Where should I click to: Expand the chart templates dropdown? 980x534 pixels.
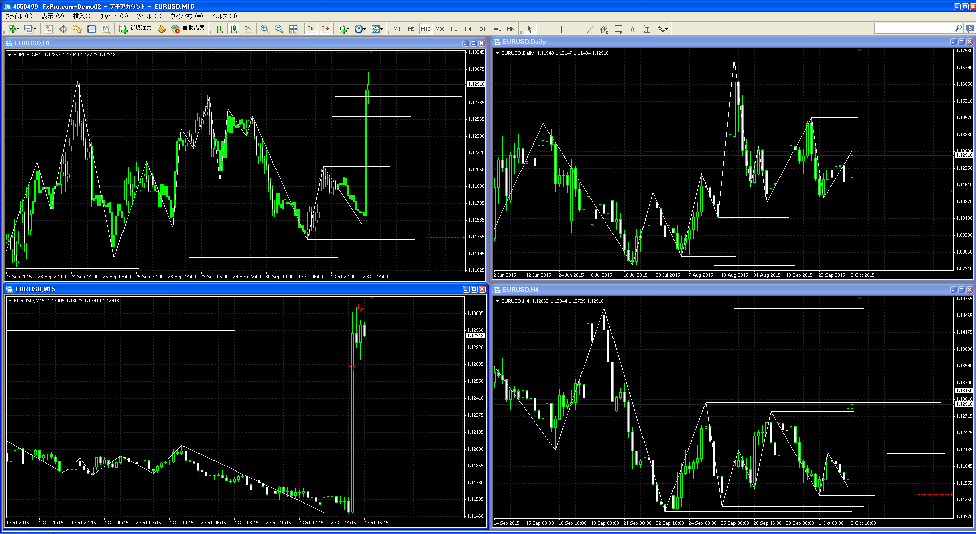(x=381, y=29)
